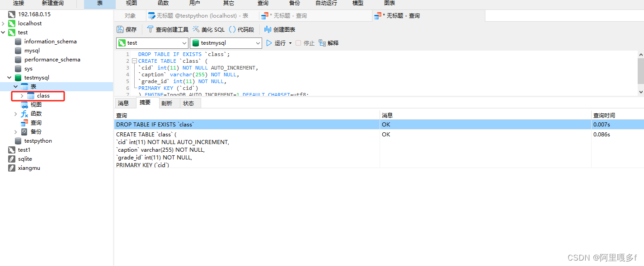Click the Save (保存) toolbar icon
644x266 pixels.
[120, 29]
